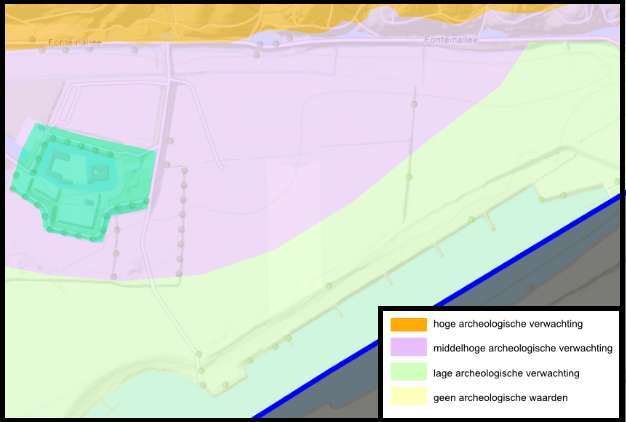Click the right Fonteinallee street label

(451, 40)
